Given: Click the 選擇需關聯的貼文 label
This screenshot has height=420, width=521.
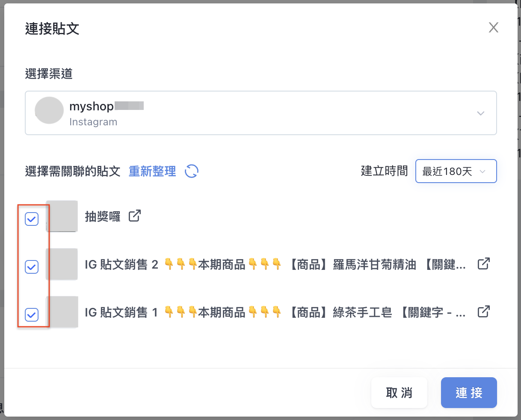Looking at the screenshot, I should coord(73,172).
